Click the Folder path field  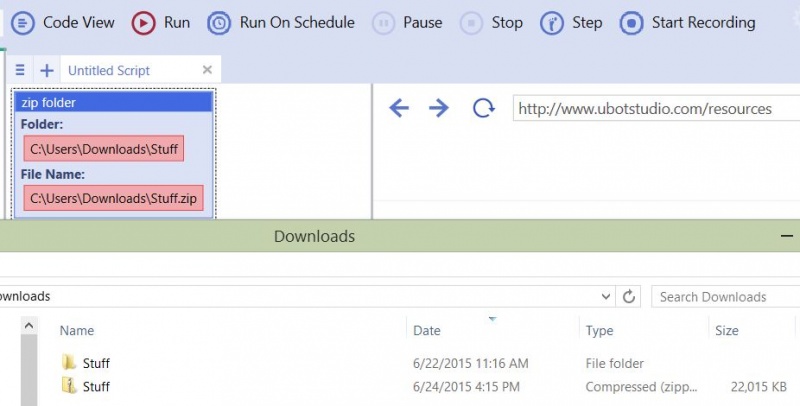(104, 149)
